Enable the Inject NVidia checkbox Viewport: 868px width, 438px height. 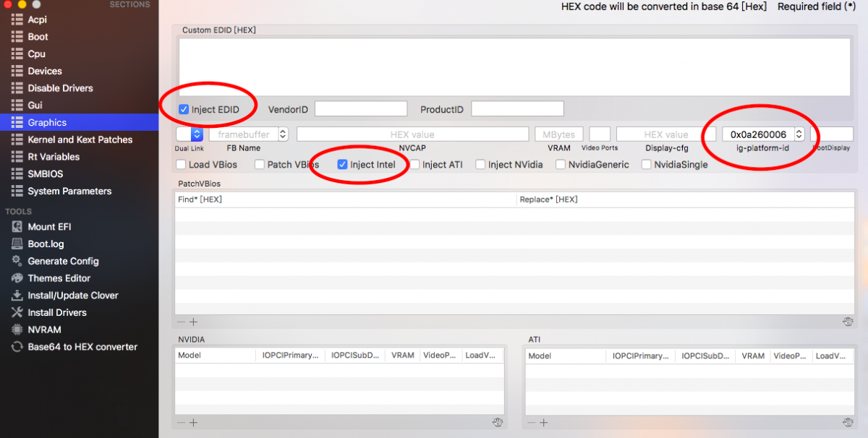[x=480, y=165]
